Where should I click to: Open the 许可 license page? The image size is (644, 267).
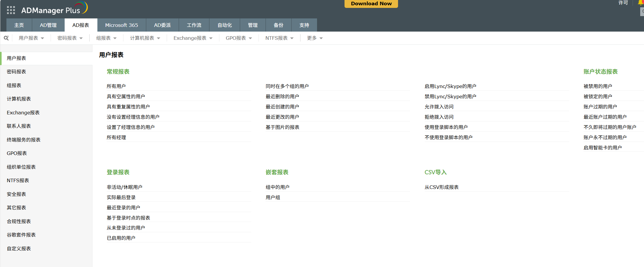point(623,3)
